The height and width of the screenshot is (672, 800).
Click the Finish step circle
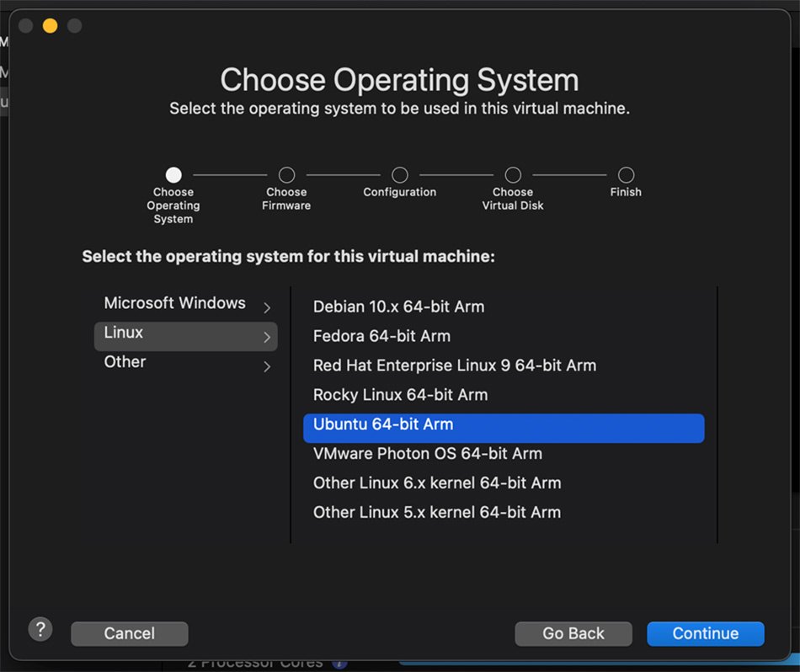click(626, 175)
